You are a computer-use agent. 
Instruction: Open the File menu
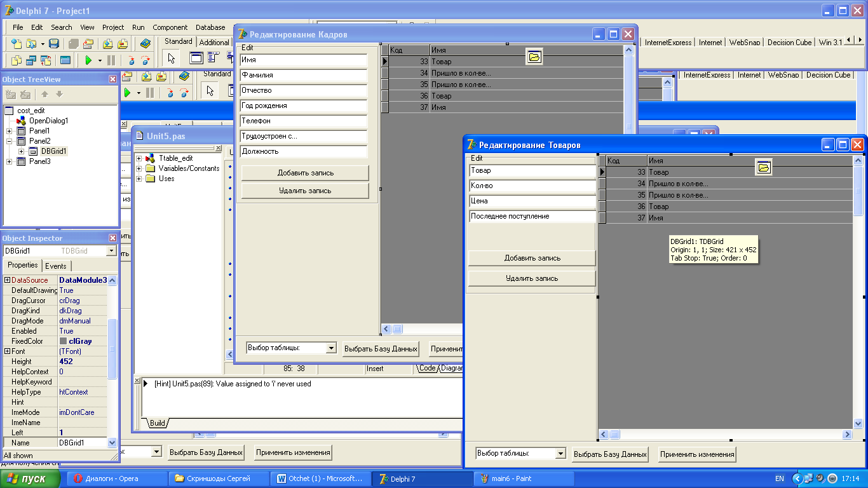click(18, 27)
